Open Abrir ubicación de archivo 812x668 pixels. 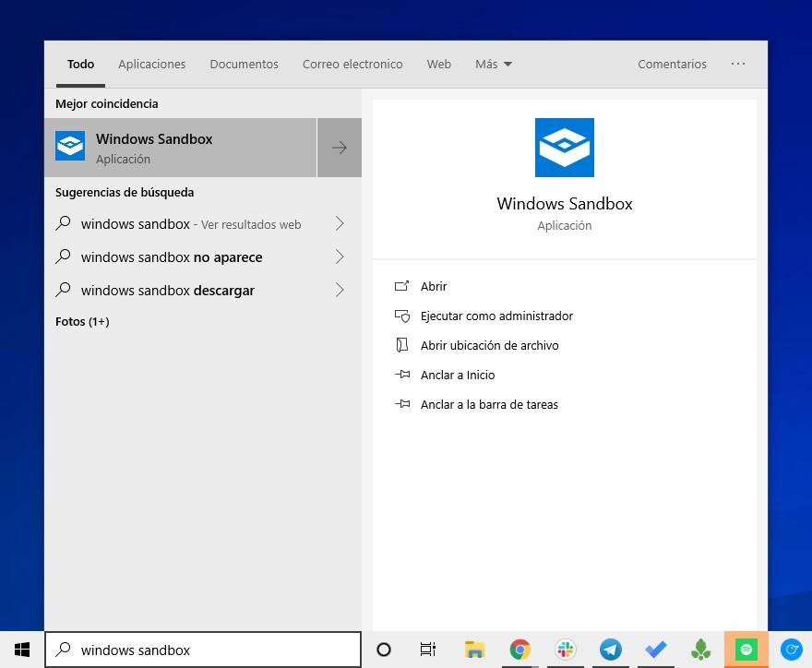[490, 345]
